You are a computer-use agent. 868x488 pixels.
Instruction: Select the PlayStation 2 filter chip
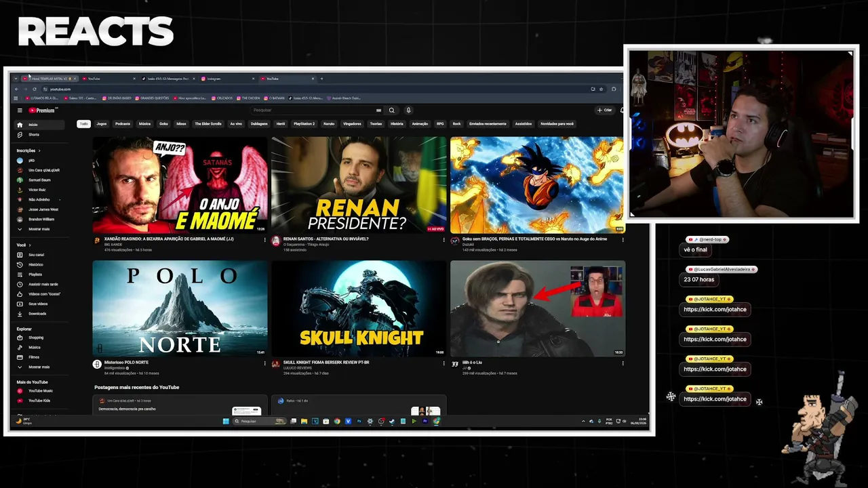304,124
